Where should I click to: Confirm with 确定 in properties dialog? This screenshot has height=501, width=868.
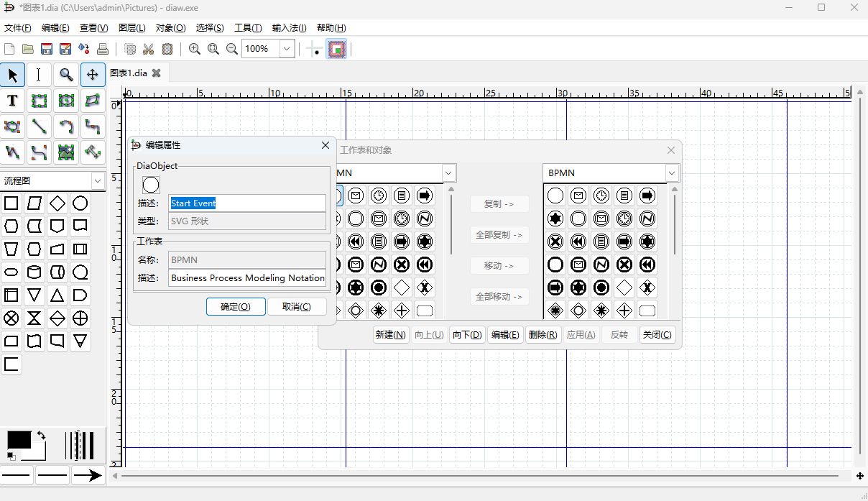(x=236, y=307)
